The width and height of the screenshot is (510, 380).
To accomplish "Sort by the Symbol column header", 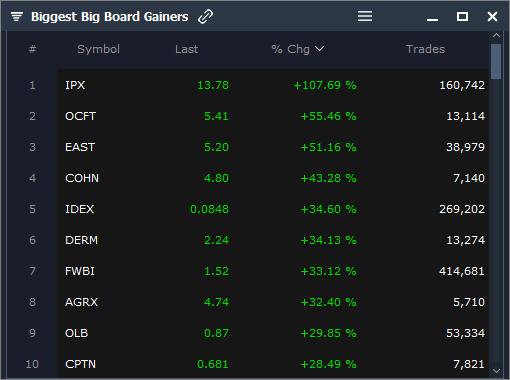I will coord(98,49).
